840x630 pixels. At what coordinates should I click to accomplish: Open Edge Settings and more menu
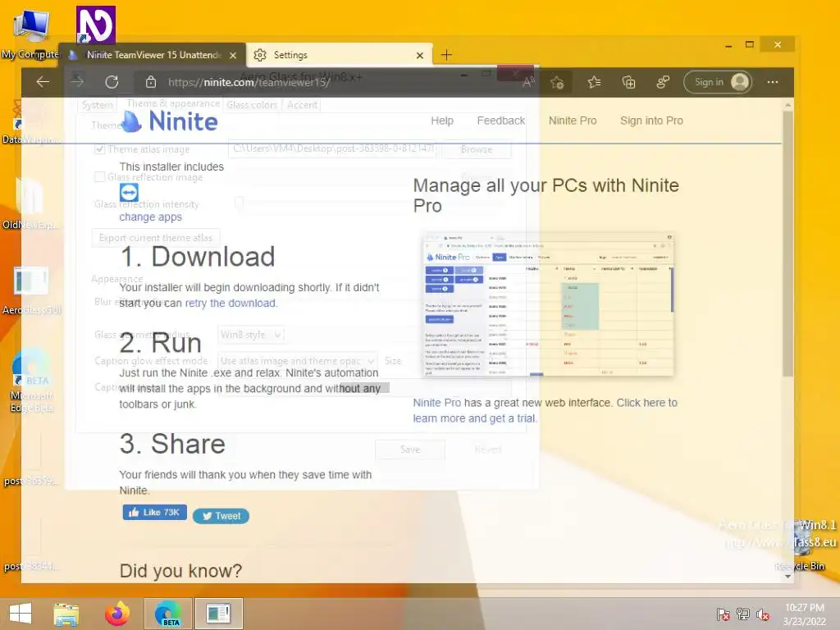(x=773, y=82)
